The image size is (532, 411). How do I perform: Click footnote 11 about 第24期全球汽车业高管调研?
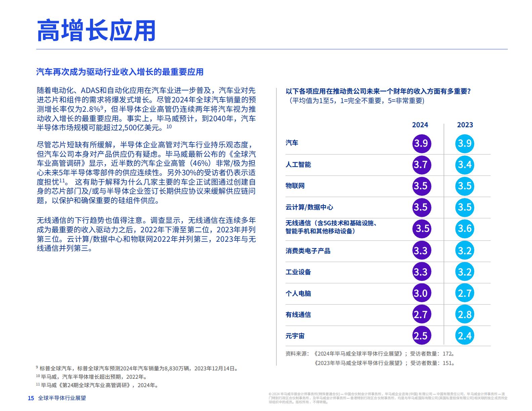click(97, 385)
